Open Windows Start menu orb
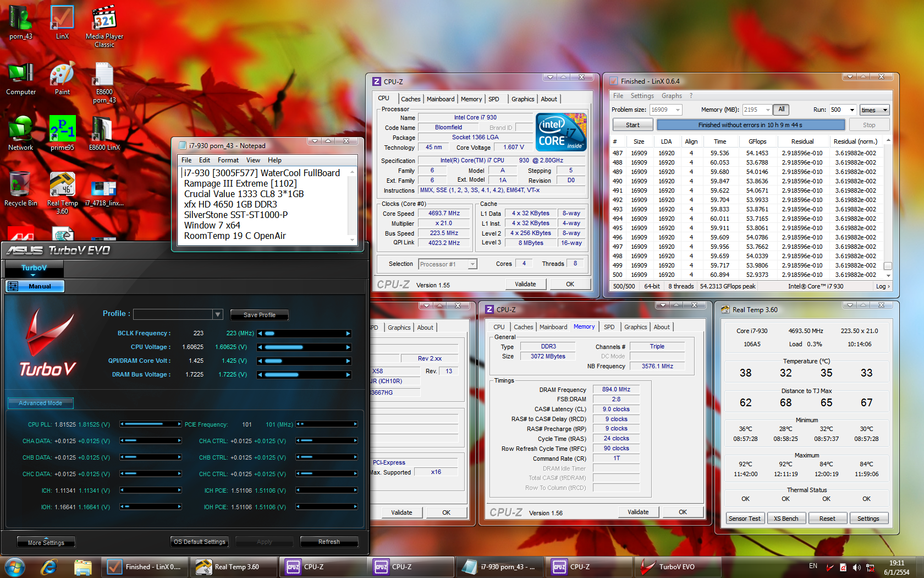Viewport: 924px width, 578px height. point(14,566)
